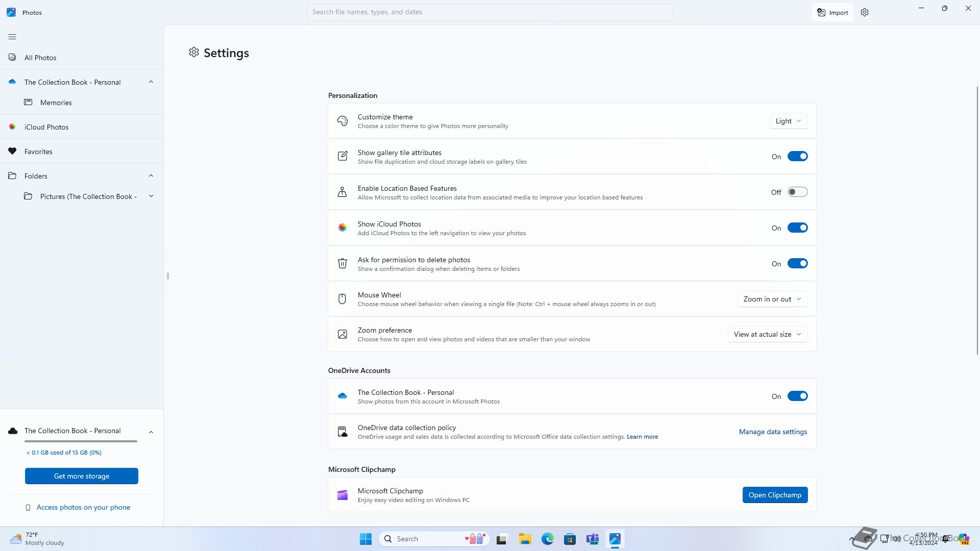The height and width of the screenshot is (551, 980).
Task: Click the settings page vertical scrollbar
Action: (977, 220)
